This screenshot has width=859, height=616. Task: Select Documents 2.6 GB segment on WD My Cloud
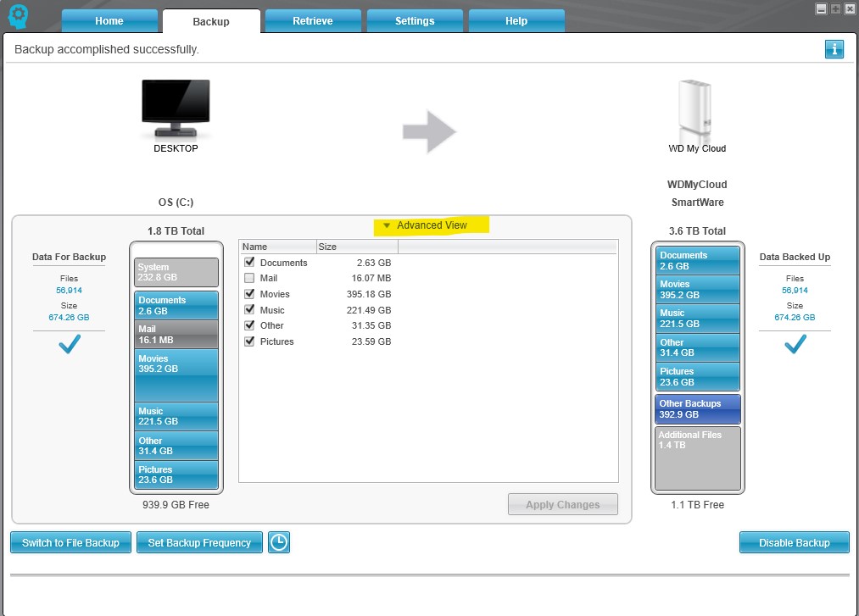click(x=697, y=260)
